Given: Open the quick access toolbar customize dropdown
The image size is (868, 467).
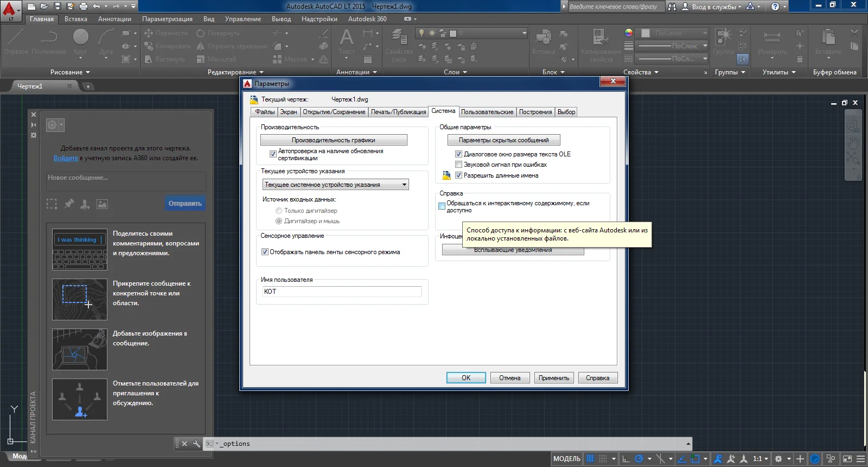Looking at the screenshot, I should click(133, 7).
